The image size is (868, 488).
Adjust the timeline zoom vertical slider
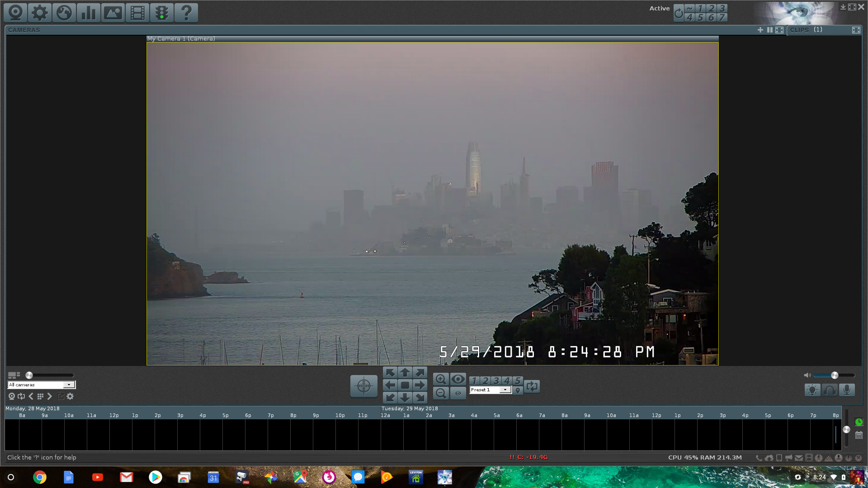(846, 430)
